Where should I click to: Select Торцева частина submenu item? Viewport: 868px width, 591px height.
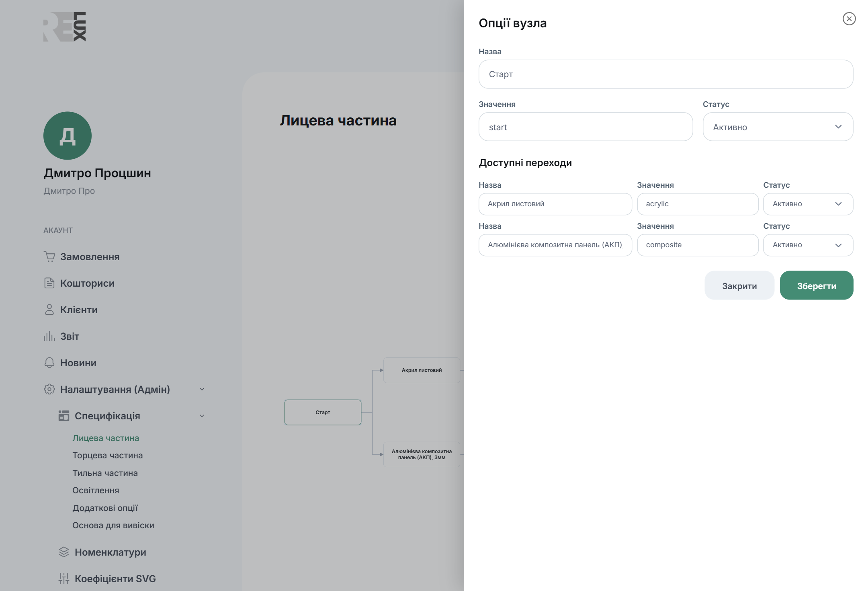pyautogui.click(x=108, y=455)
